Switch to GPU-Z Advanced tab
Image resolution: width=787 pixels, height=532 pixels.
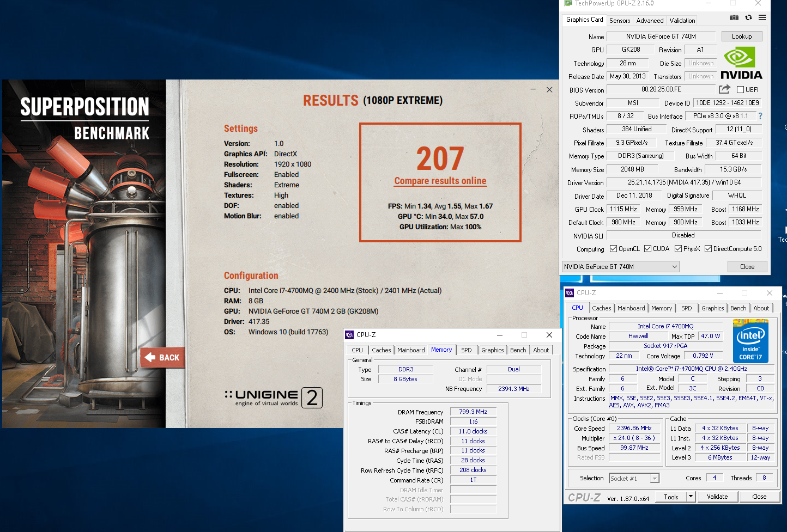click(650, 21)
